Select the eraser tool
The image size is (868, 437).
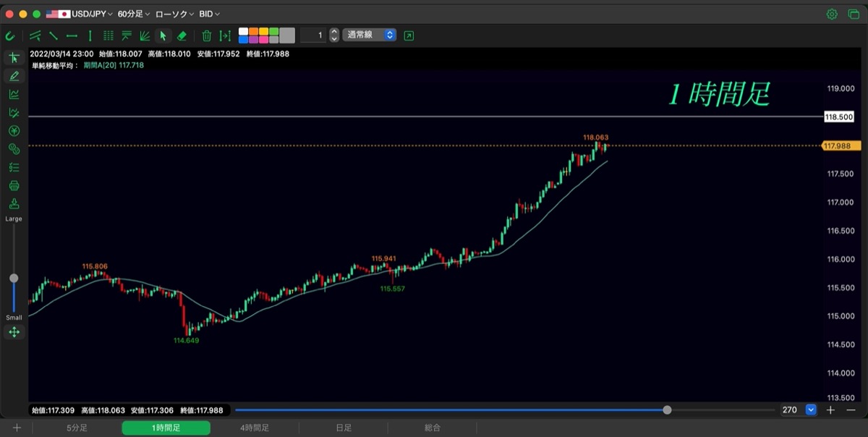click(182, 35)
